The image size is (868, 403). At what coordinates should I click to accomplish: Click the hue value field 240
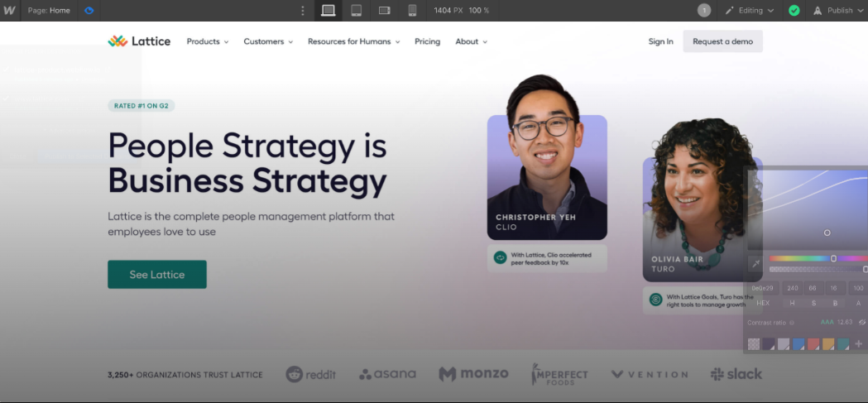[x=793, y=289]
